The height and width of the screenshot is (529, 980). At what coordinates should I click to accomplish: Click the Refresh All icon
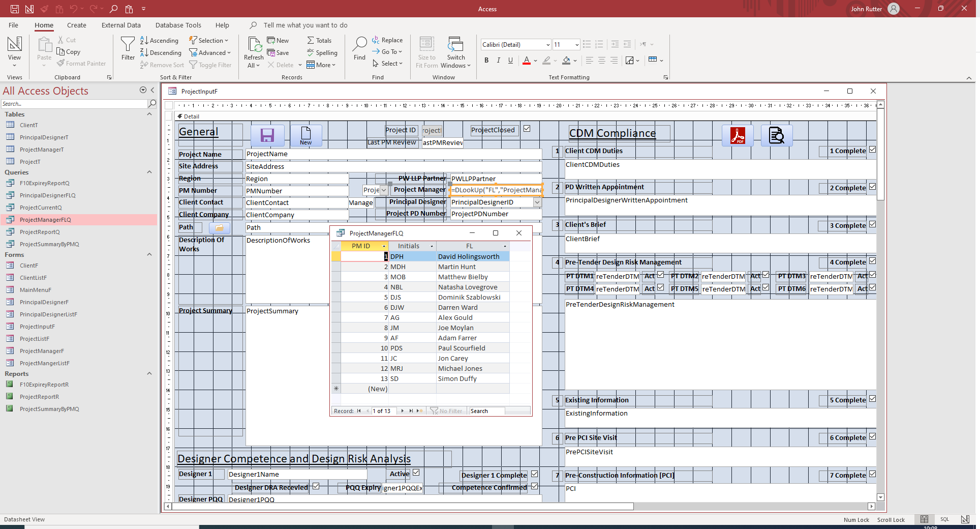coord(254,52)
